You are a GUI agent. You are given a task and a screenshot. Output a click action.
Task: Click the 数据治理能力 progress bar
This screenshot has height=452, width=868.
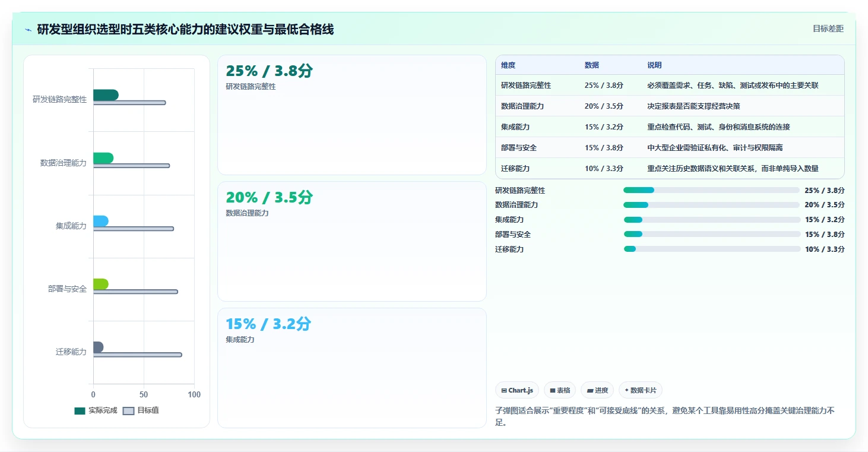point(711,205)
